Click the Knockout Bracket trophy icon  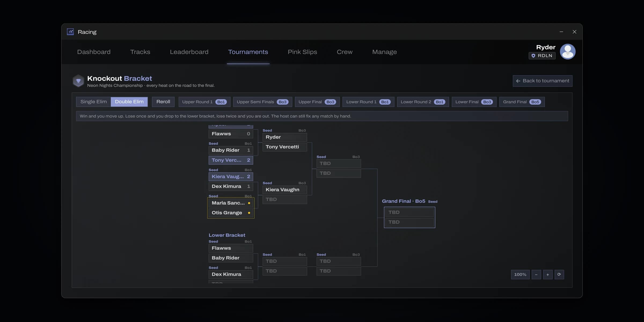pyautogui.click(x=78, y=81)
